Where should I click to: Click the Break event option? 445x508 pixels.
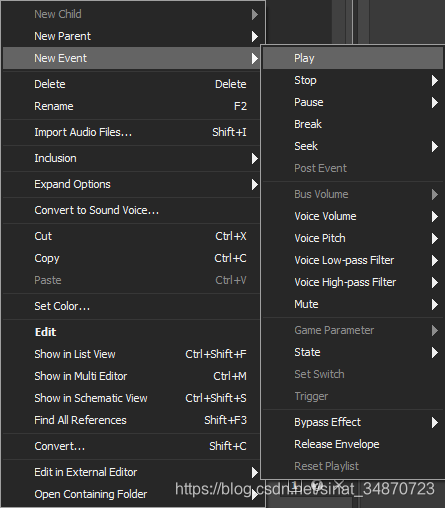[x=353, y=124]
